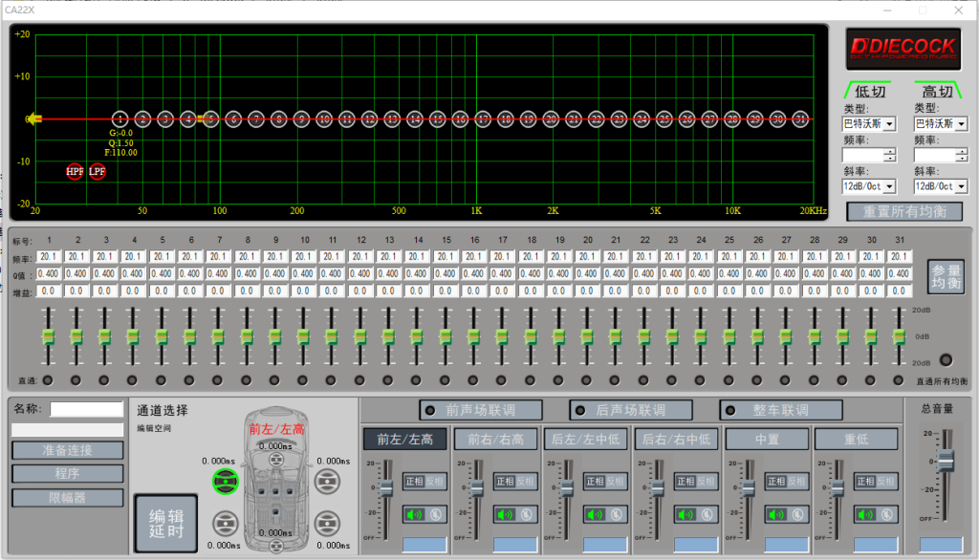Select the front center speaker on car hood
Image resolution: width=979 pixels, height=560 pixels.
click(276, 460)
